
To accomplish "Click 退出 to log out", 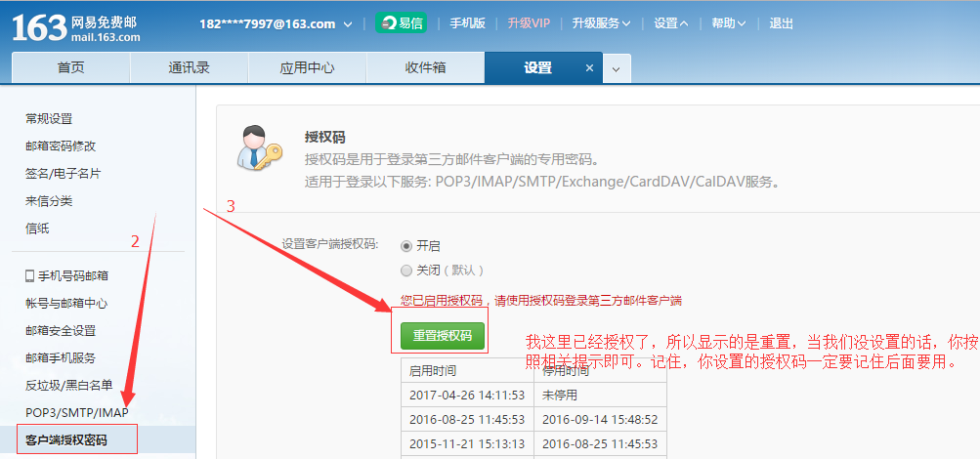I will pos(782,23).
